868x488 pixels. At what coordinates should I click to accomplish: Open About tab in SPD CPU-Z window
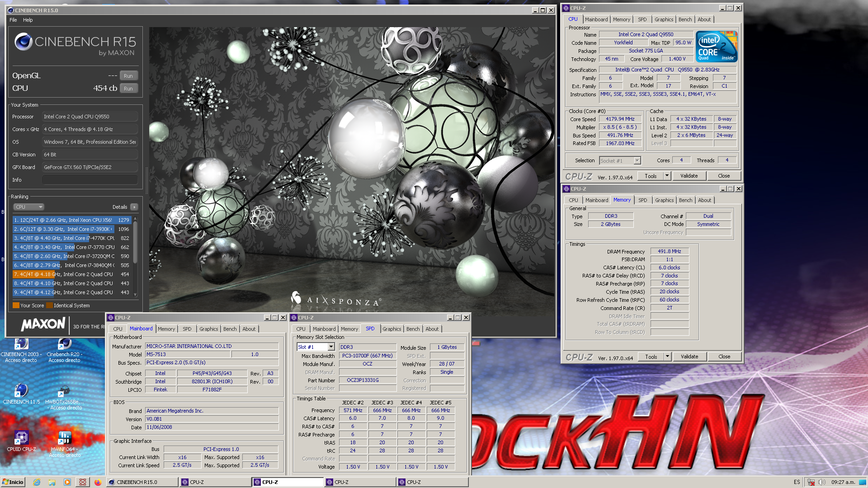click(x=432, y=329)
